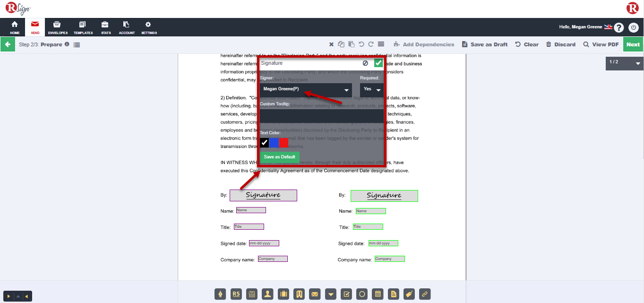This screenshot has height=303, width=644.
Task: Expand the Required Yes dropdown
Action: pos(372,89)
